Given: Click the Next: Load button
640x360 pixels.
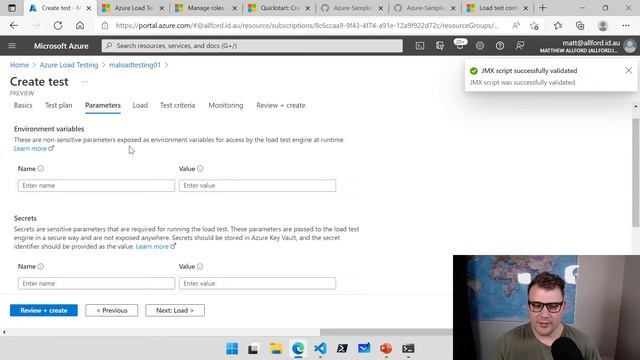Looking at the screenshot, I should pos(175,311).
